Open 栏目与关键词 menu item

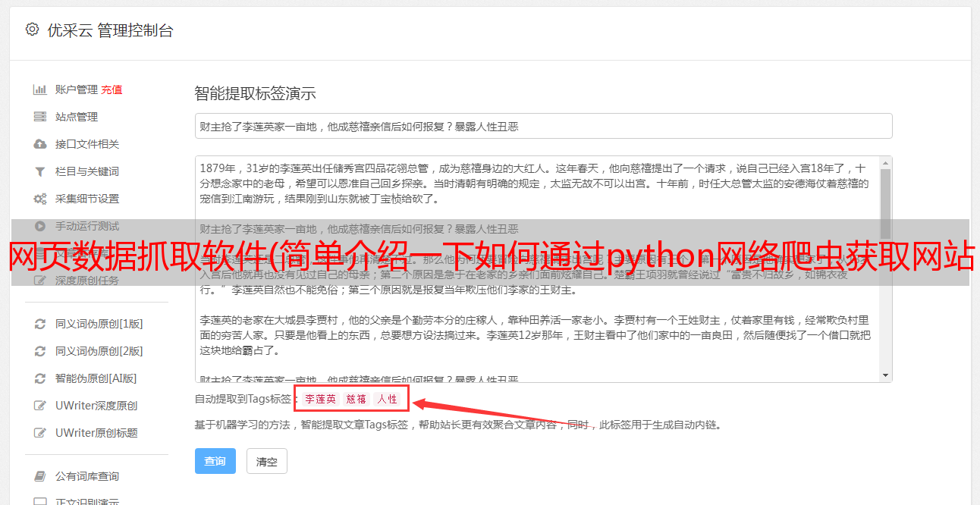pyautogui.click(x=87, y=171)
